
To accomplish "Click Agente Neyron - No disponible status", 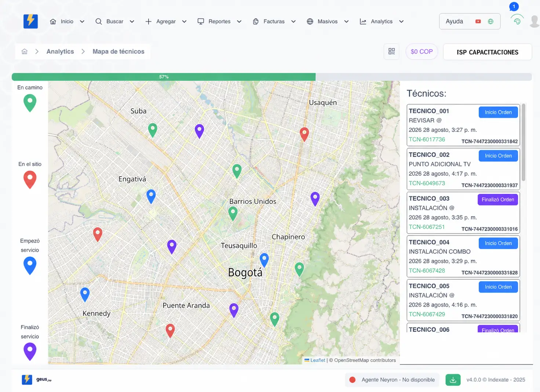I will 392,380.
